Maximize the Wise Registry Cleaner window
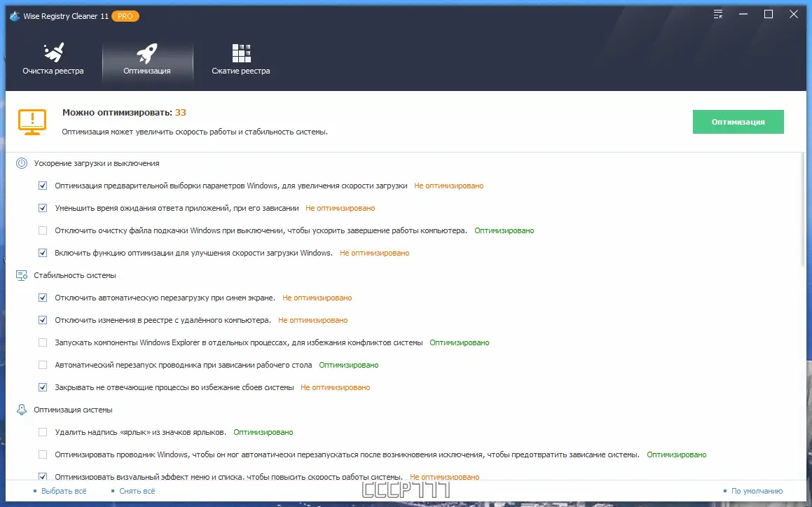This screenshot has height=507, width=812. coord(769,14)
